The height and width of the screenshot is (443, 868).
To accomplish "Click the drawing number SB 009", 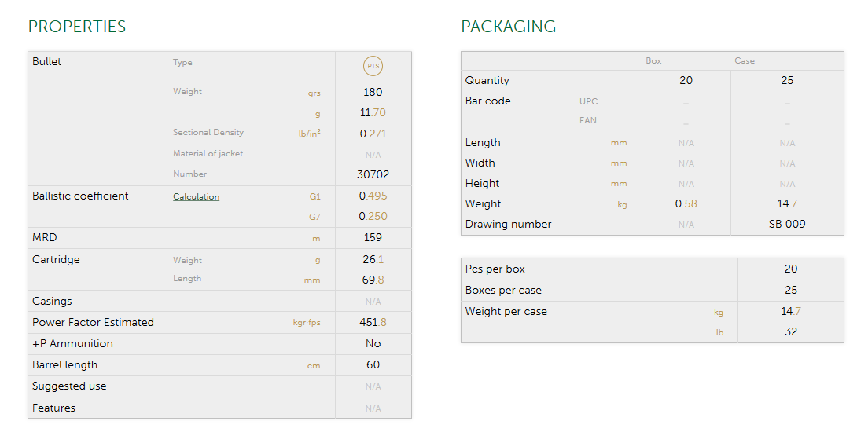I will (x=787, y=225).
